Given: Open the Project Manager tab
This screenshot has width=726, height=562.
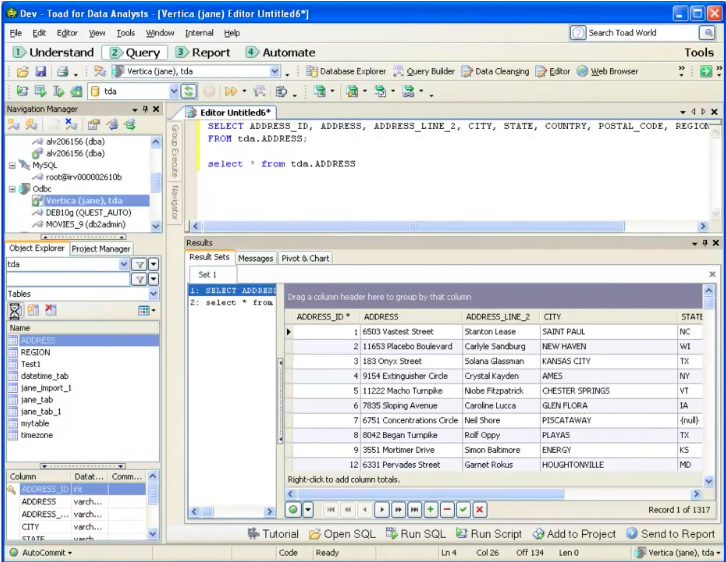Looking at the screenshot, I should pos(101,249).
